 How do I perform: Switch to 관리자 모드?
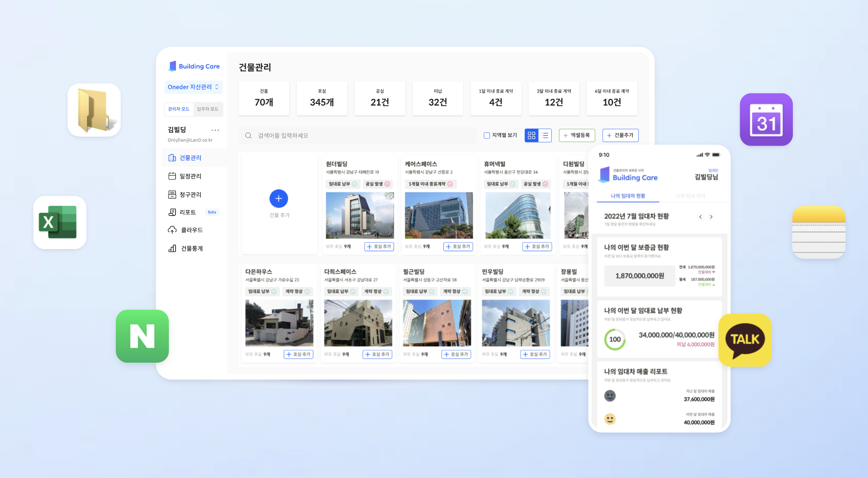[x=179, y=109]
